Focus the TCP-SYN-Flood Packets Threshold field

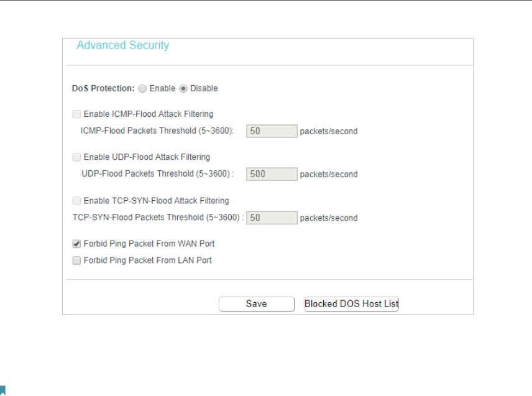272,218
